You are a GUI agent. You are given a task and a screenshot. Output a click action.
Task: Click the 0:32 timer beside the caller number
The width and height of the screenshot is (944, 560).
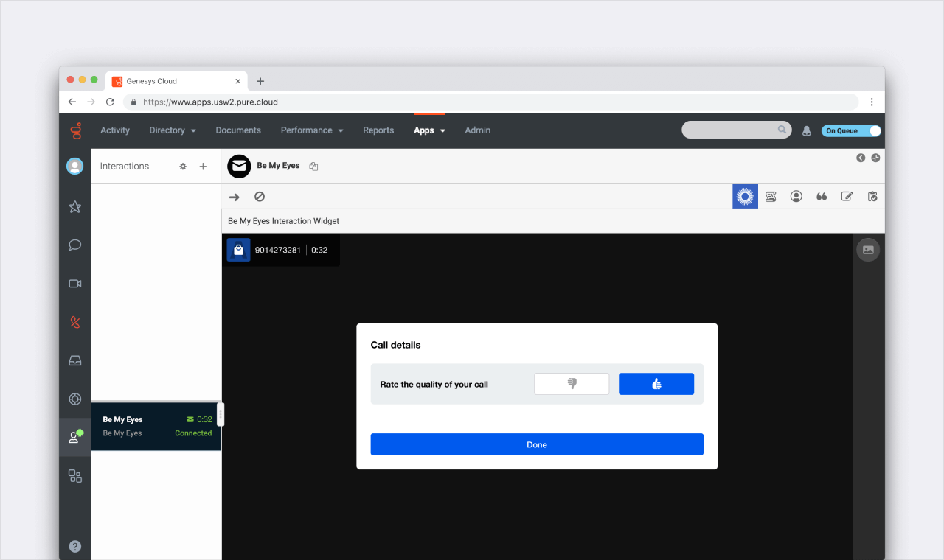pyautogui.click(x=319, y=251)
